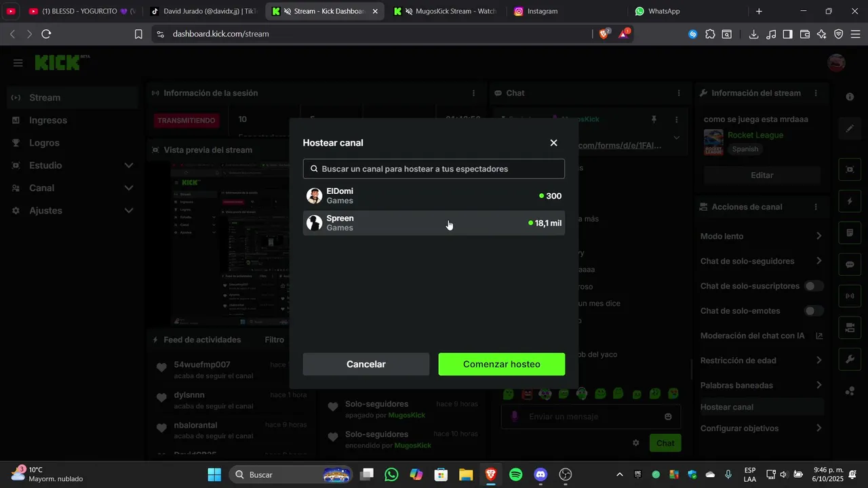The height and width of the screenshot is (488, 868).
Task: Switch to the BLESSD - YOGURCITO browser tab
Action: pos(81,11)
